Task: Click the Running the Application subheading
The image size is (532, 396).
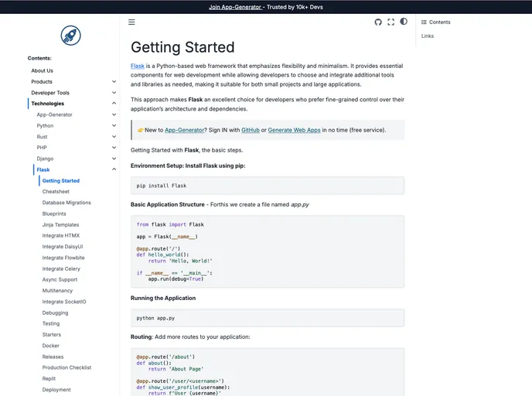Action: 163,298
